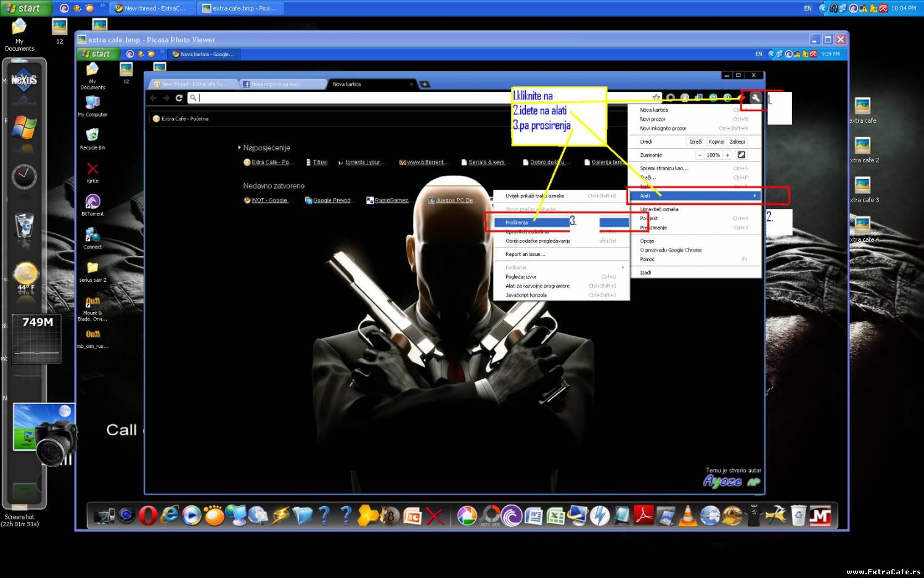
Task: Click the Internet Explorer icon in the dock
Action: tap(170, 515)
